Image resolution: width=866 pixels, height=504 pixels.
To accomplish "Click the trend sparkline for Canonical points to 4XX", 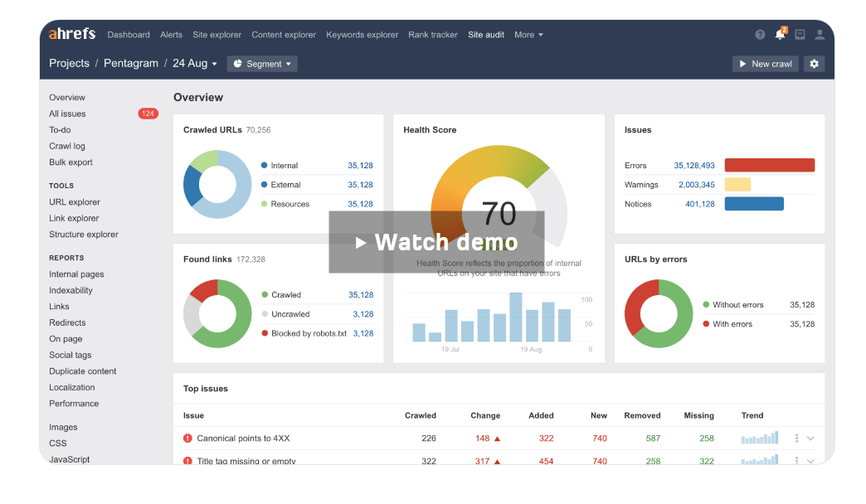I will click(759, 438).
